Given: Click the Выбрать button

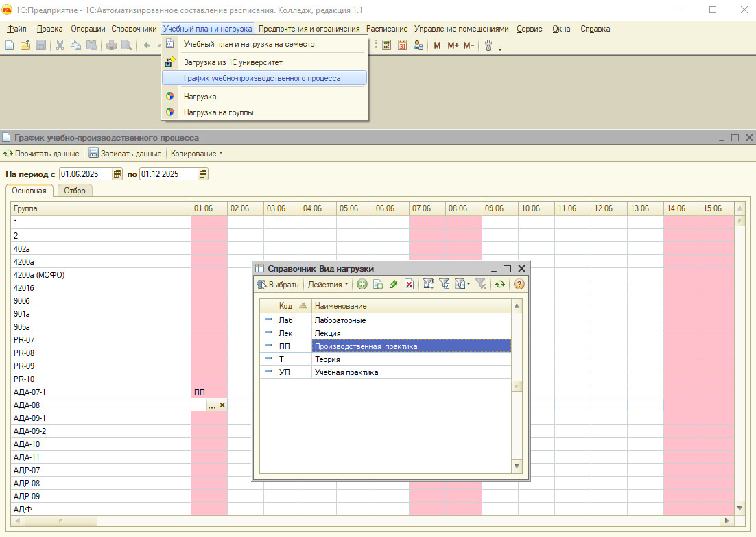Looking at the screenshot, I should click(x=278, y=285).
